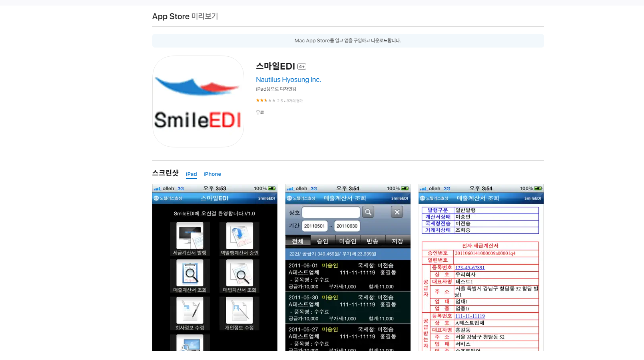
Task: Open the Nautilus Hyosung Inc. developer link
Action: 288,80
